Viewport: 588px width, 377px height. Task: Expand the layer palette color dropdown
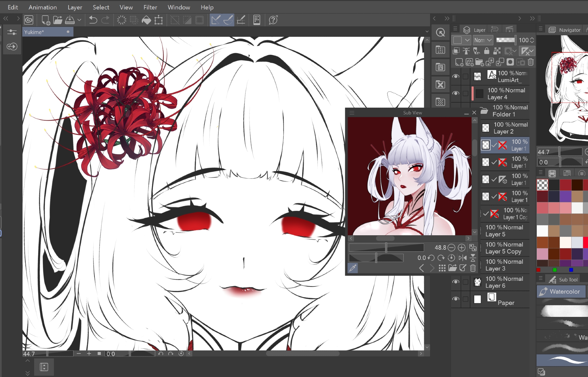coord(467,40)
